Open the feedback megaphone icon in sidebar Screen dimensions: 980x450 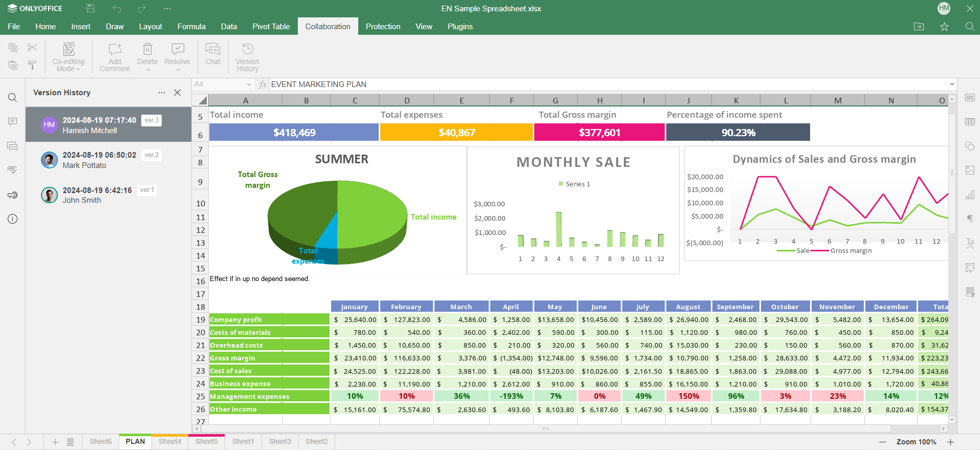(13, 195)
